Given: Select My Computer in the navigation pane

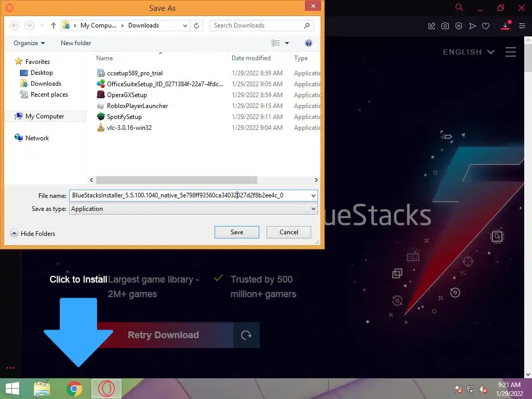Looking at the screenshot, I should pyautogui.click(x=45, y=116).
